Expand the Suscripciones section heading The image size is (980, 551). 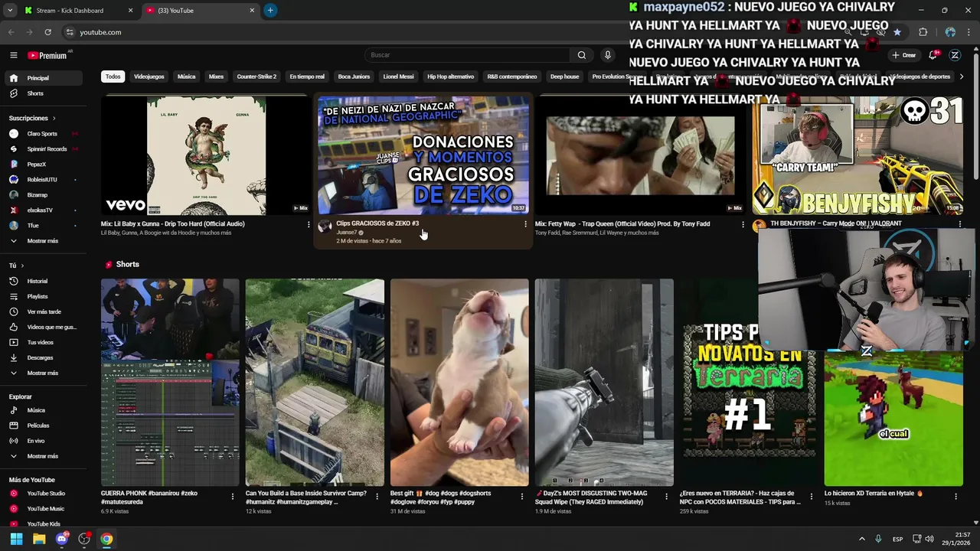tap(32, 118)
